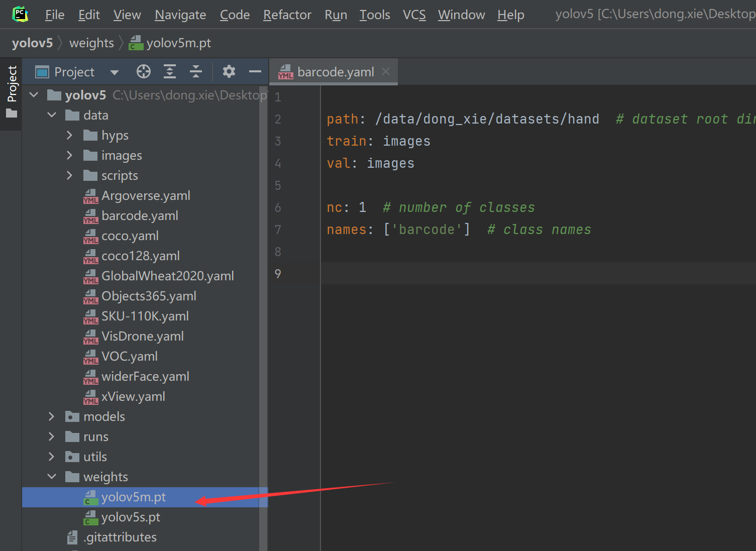Click the .gitattributes file icon

[72, 537]
